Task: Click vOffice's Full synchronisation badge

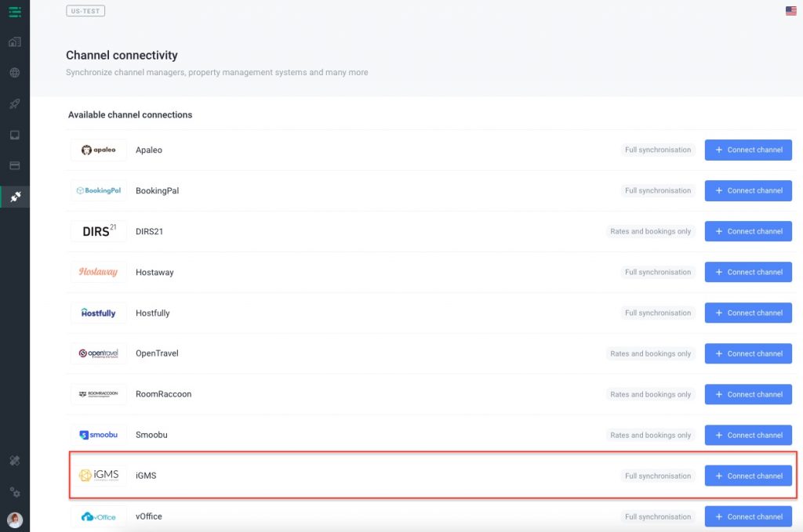Action: pos(658,516)
